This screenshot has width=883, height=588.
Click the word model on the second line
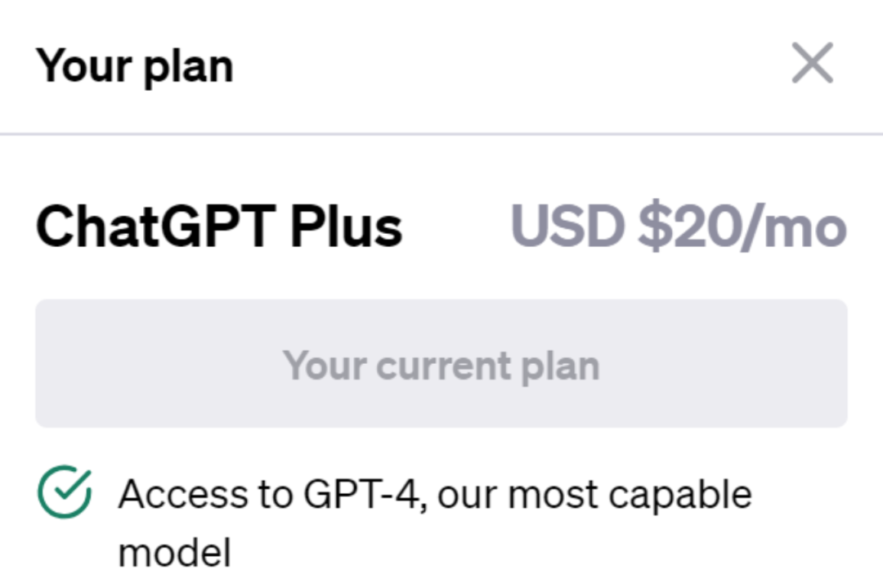coord(174,552)
